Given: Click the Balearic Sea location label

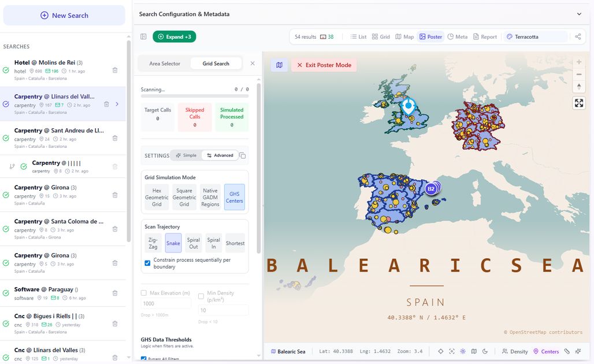Looking at the screenshot, I should click(x=288, y=351).
